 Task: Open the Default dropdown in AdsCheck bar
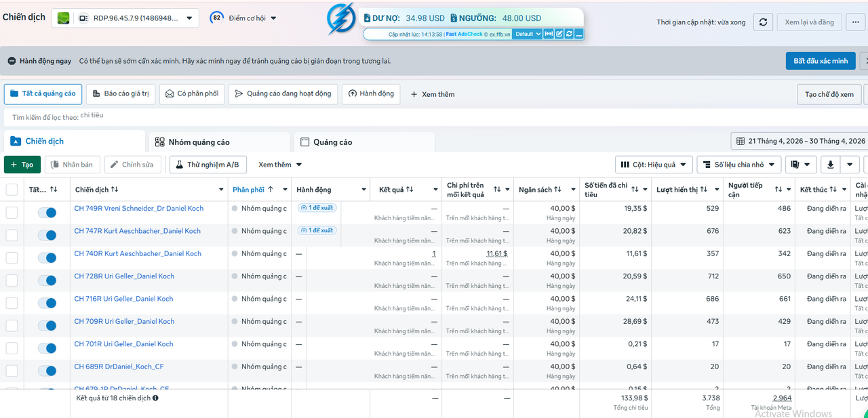(x=528, y=34)
